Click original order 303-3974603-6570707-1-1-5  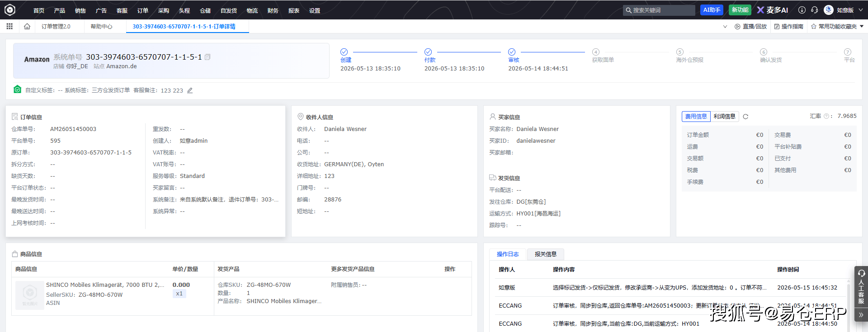[91, 153]
